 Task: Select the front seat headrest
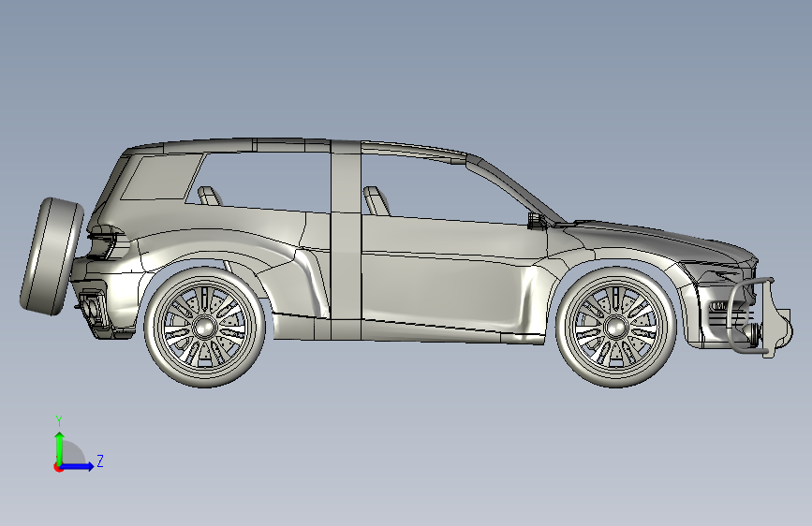pos(376,201)
